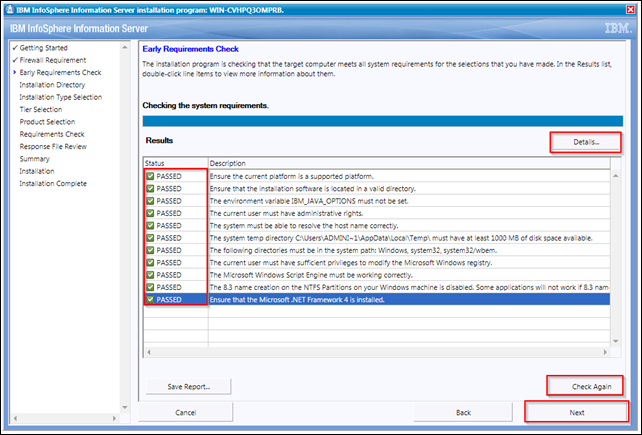
Task: Proceed with the Next button
Action: (576, 412)
